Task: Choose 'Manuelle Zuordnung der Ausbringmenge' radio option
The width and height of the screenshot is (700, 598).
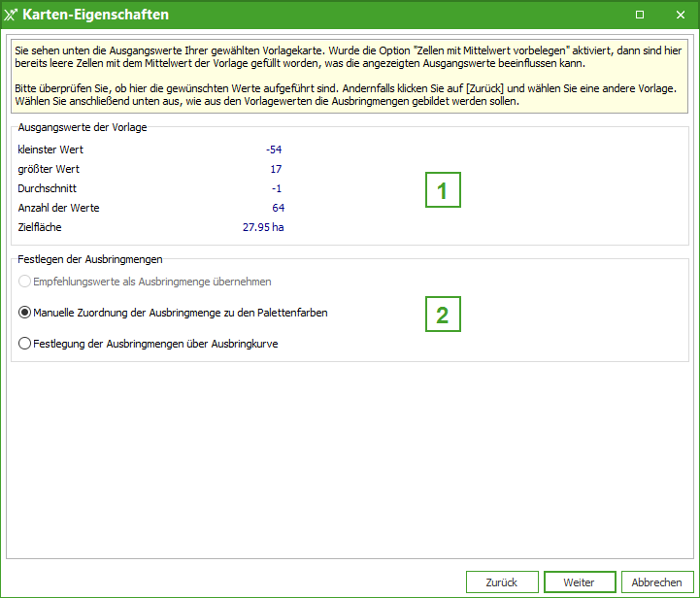Action: (25, 314)
